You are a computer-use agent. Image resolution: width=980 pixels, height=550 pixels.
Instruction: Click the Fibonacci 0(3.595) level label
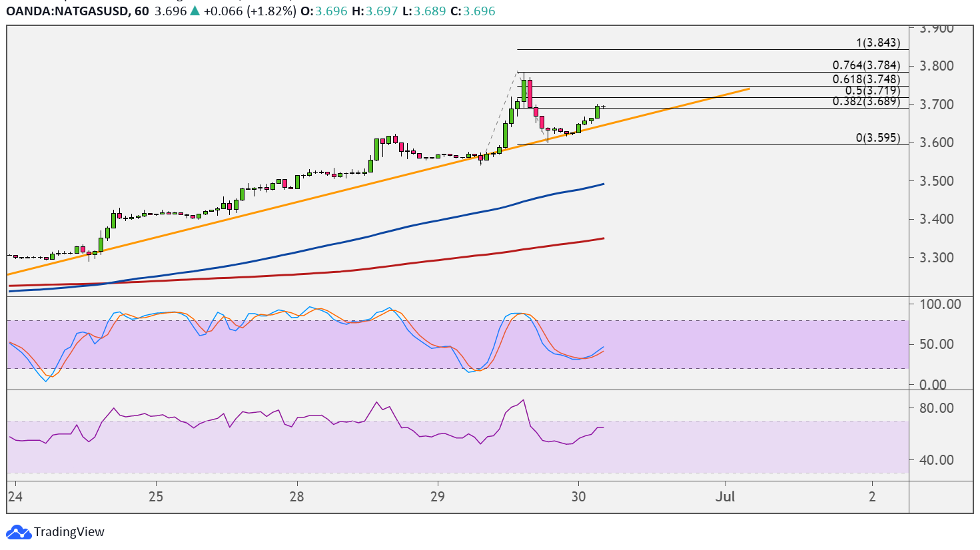(878, 138)
